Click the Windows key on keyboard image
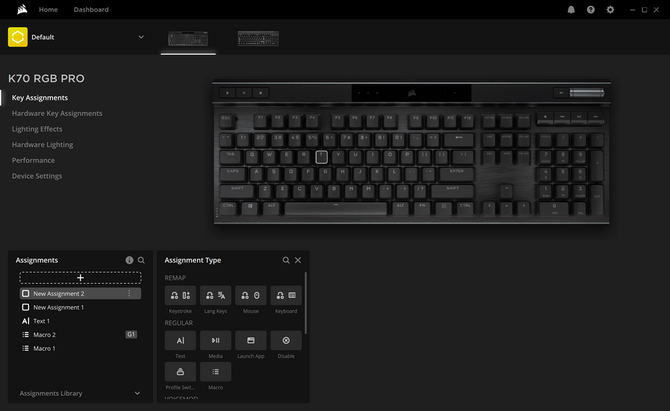This screenshot has height=411, width=670. point(250,208)
